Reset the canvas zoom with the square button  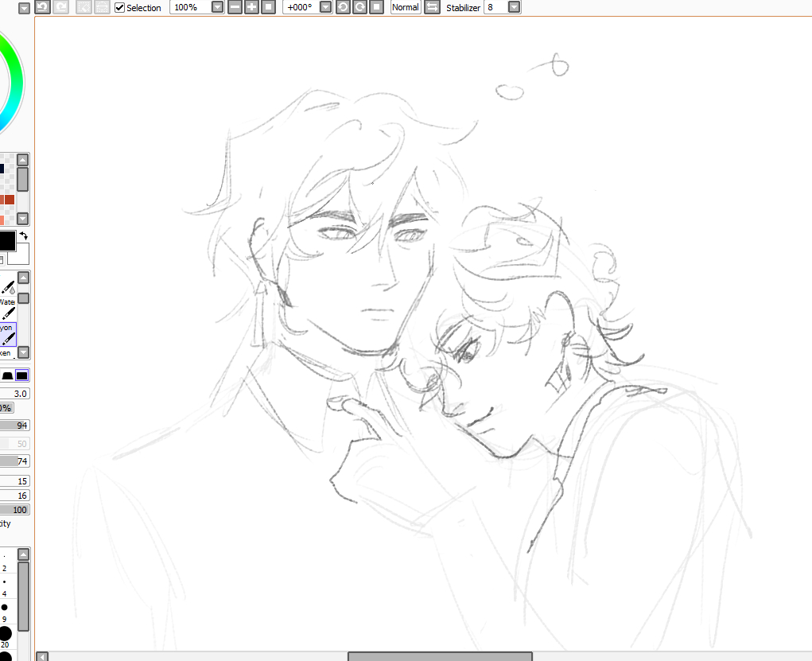[x=268, y=7]
